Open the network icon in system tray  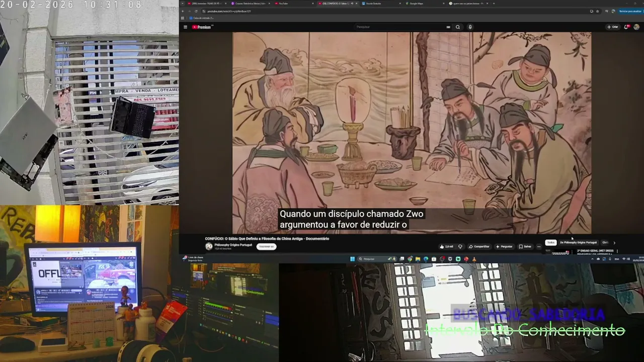coord(624,259)
